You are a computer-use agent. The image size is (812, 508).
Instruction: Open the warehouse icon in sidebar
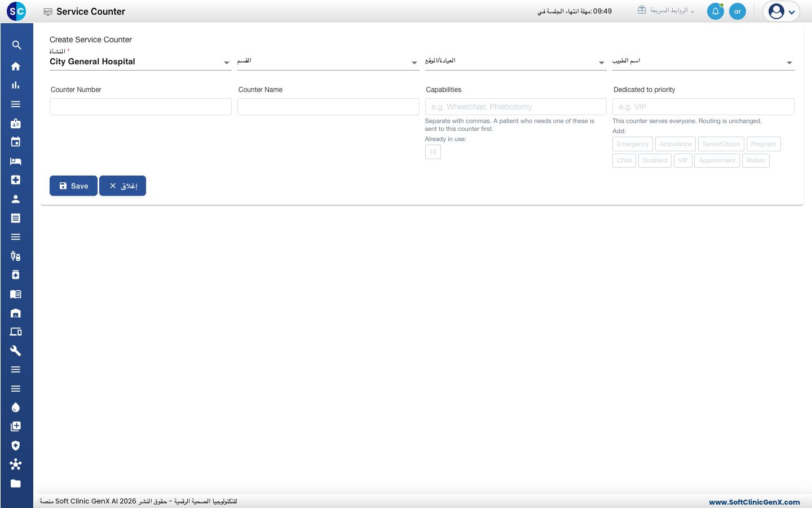pyautogui.click(x=16, y=313)
